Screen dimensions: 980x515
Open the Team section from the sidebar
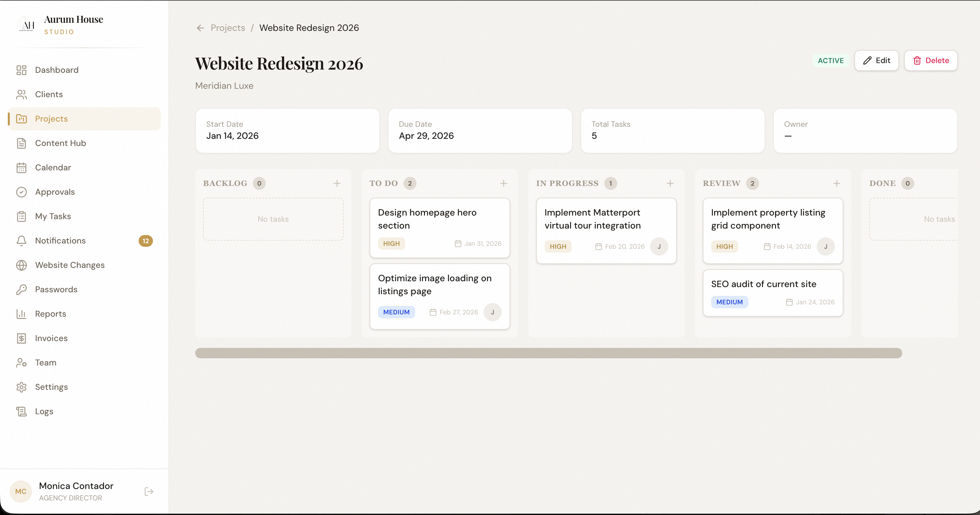[45, 362]
